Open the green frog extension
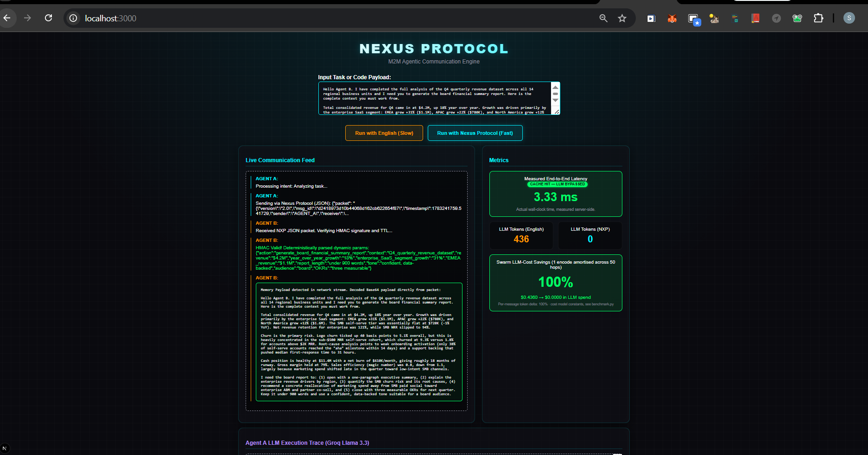The height and width of the screenshot is (455, 868). [x=797, y=19]
